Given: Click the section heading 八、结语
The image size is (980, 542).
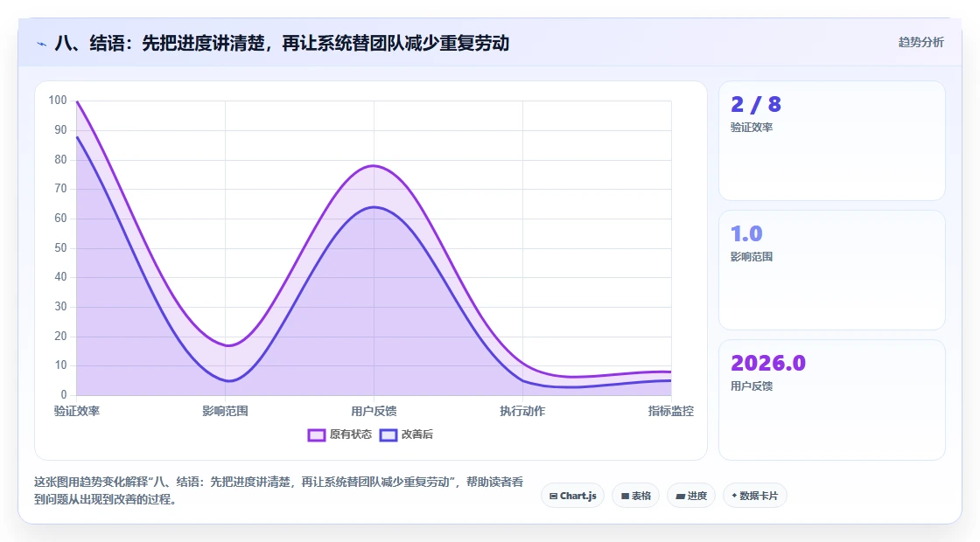Looking at the screenshot, I should 282,43.
